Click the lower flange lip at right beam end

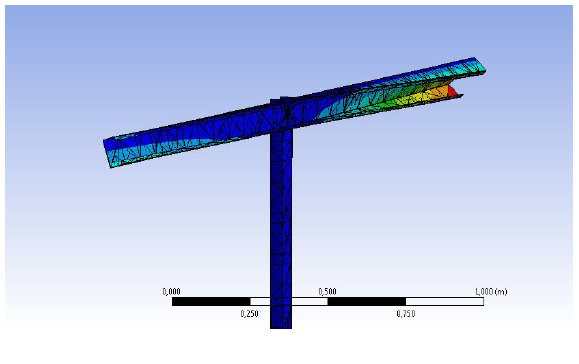458,97
